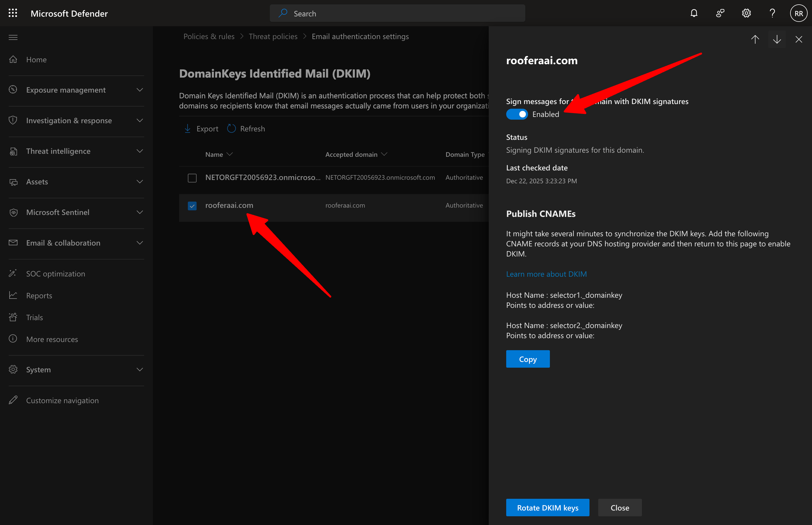Open Reports from the sidebar
Image resolution: width=812 pixels, height=525 pixels.
(x=39, y=296)
